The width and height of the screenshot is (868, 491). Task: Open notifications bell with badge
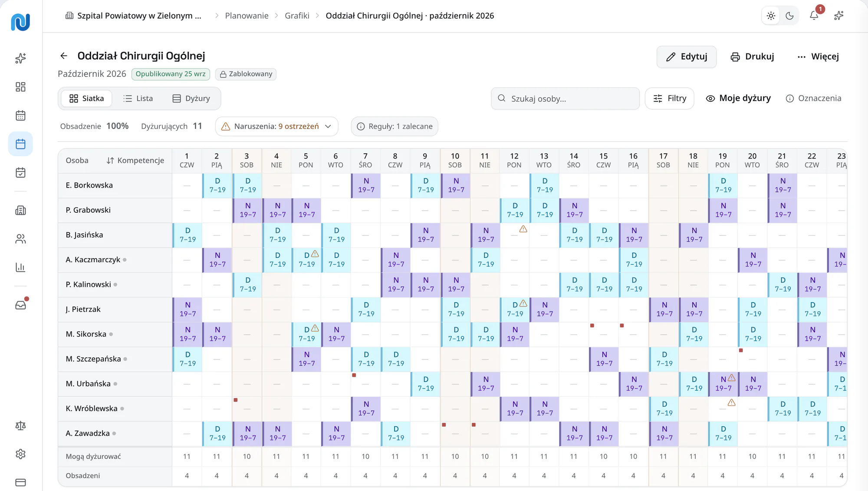(814, 16)
